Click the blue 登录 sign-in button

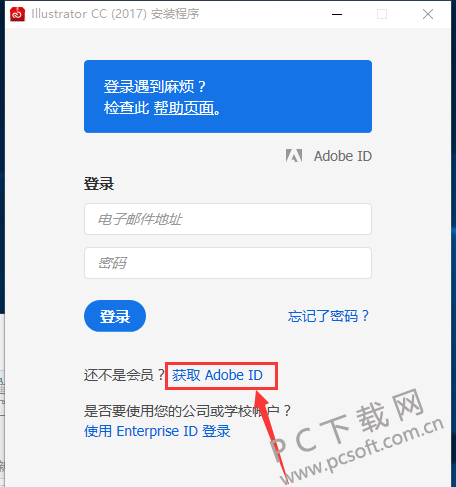click(x=115, y=316)
